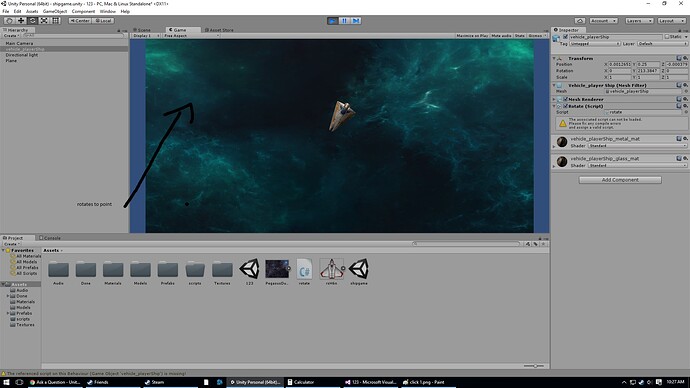The image size is (690, 388).
Task: Select the Scale tool
Action: click(x=44, y=21)
